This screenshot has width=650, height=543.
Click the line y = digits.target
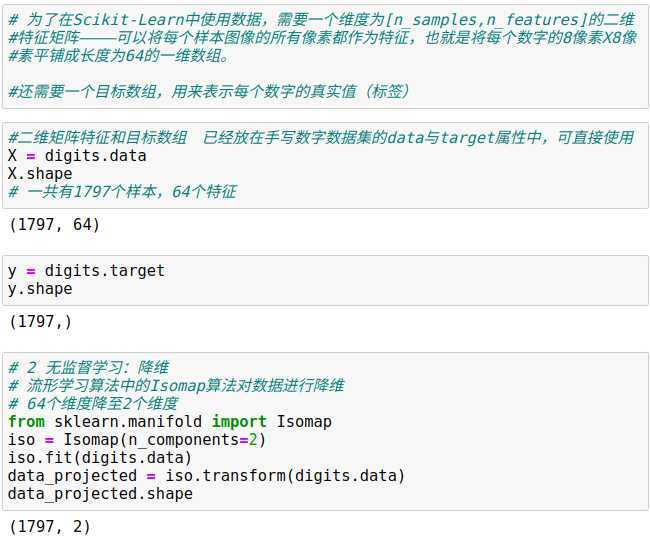coord(86,271)
